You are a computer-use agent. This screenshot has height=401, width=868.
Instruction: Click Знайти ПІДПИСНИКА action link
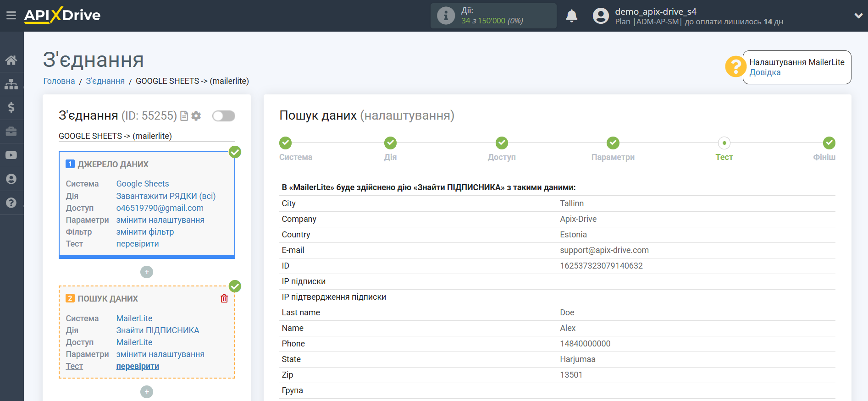(x=158, y=330)
